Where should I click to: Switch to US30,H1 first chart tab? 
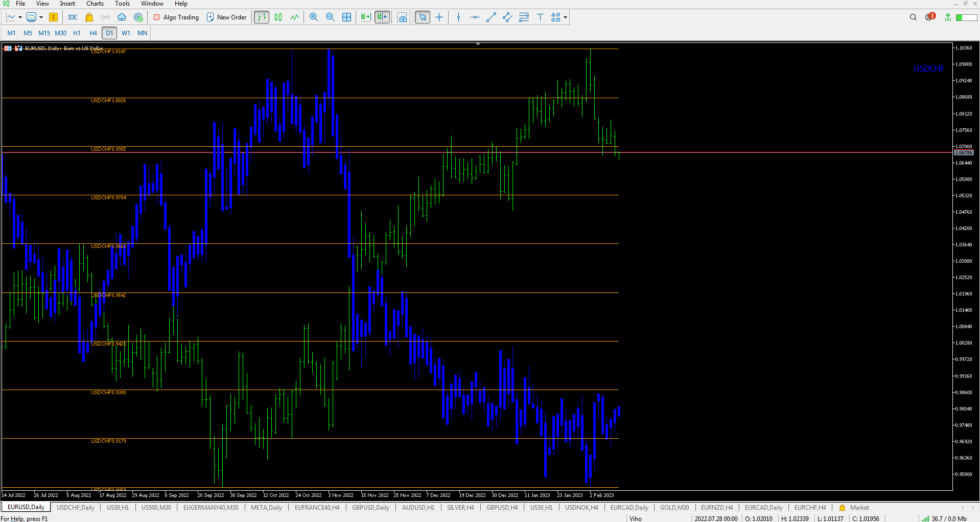(118, 508)
